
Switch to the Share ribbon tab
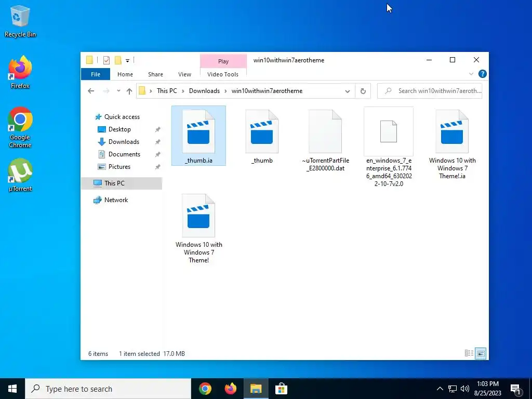pos(155,74)
